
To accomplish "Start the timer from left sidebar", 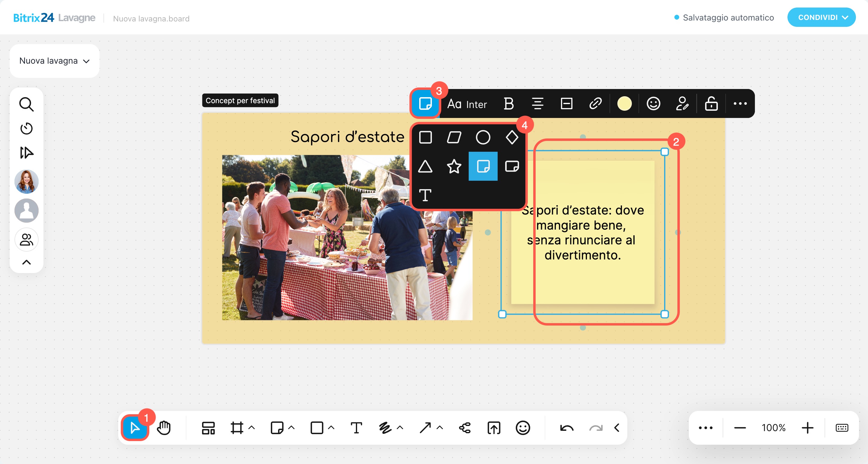I will click(26, 129).
